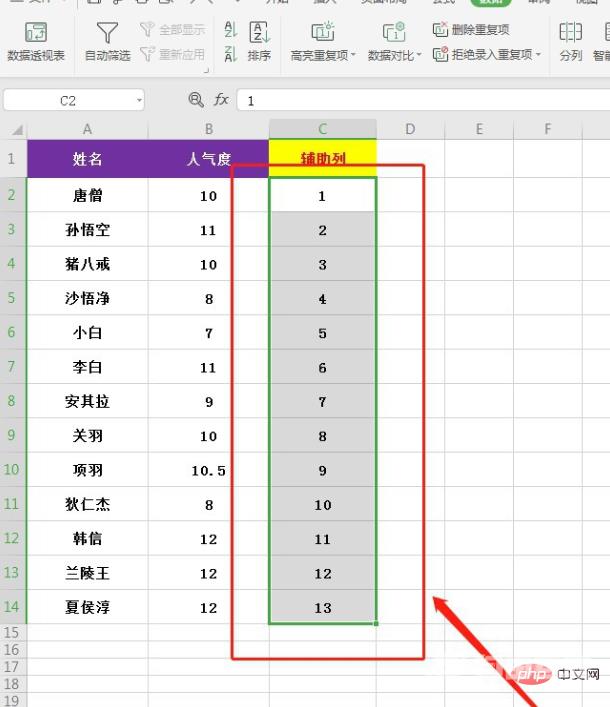
Task: Enable 自动筛选 auto filter
Action: click(x=107, y=42)
